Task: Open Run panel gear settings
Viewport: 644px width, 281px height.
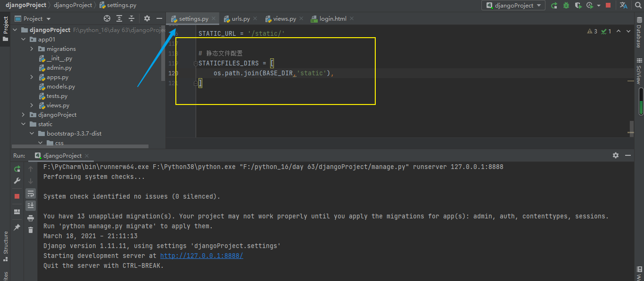Action: coord(615,155)
